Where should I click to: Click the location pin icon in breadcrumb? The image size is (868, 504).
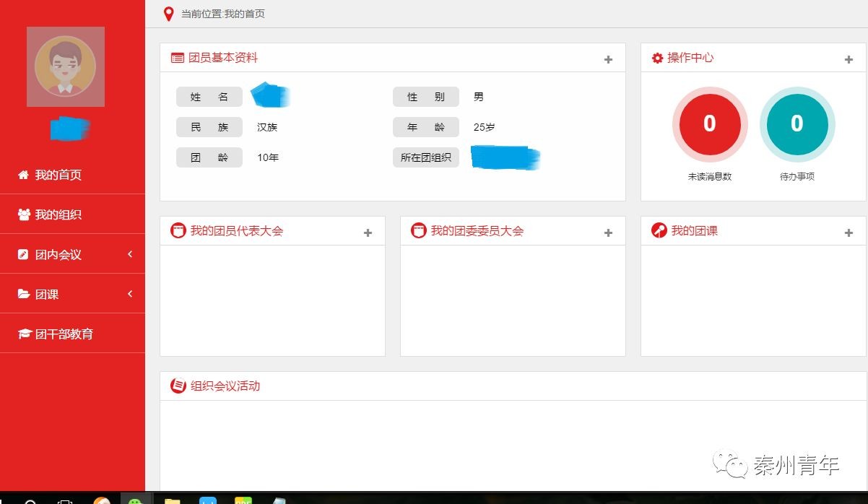(169, 14)
